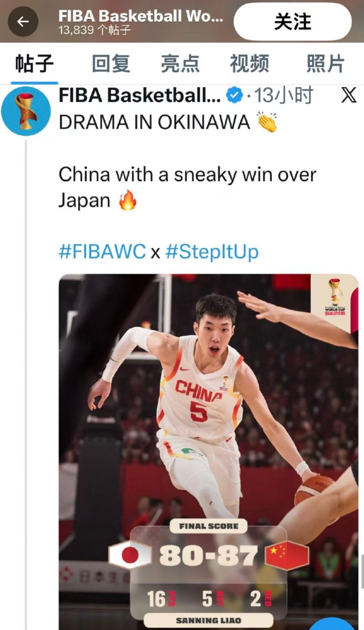Open FIBA trophy profile avatar
The image size is (364, 630).
coord(26,111)
